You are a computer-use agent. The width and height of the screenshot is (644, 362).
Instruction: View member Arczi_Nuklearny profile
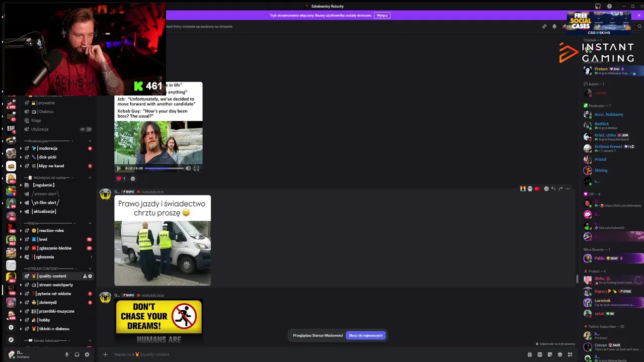(609, 114)
